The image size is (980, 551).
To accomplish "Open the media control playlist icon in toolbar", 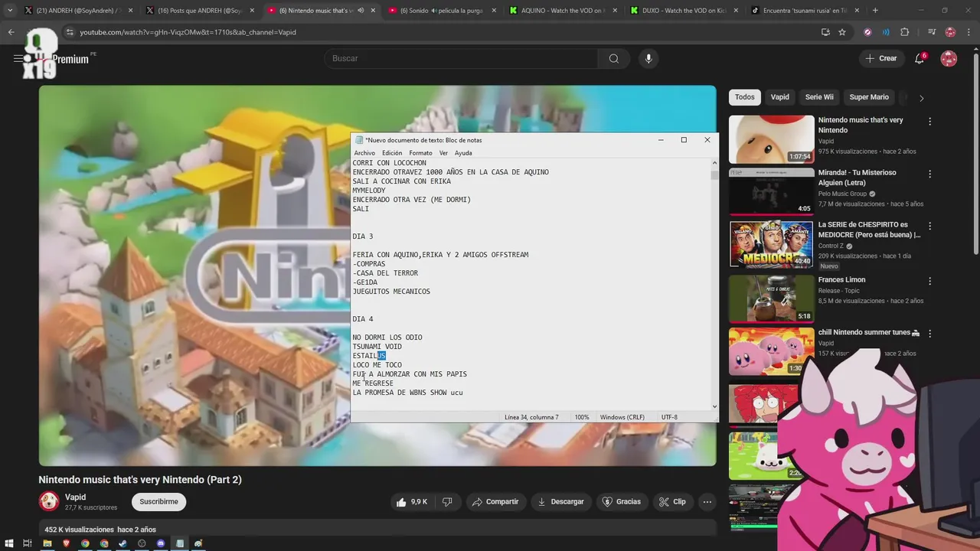I will point(932,32).
